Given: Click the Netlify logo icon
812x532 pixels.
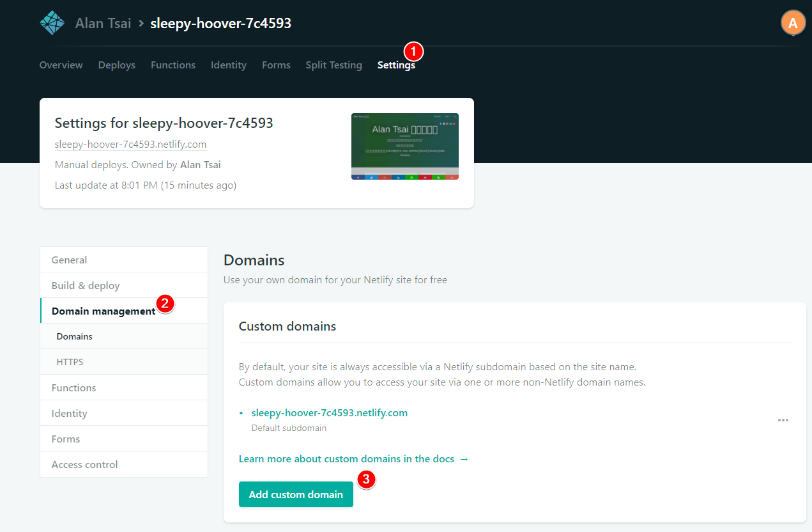Looking at the screenshot, I should (x=52, y=24).
